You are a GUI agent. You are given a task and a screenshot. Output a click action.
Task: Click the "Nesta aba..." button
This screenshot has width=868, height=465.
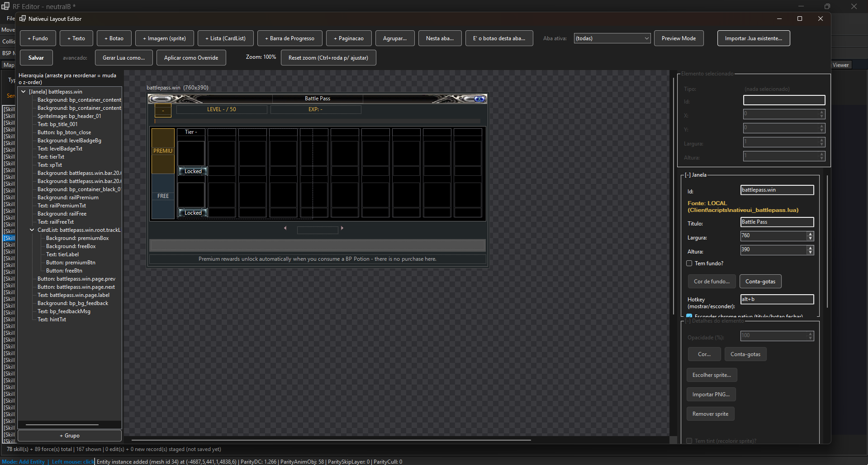[440, 38]
